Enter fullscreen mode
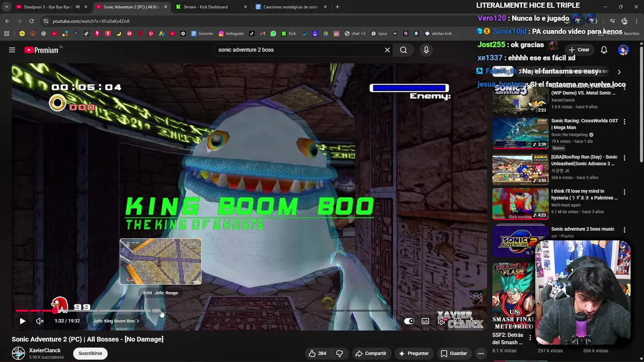The image size is (644, 362). coord(473,321)
